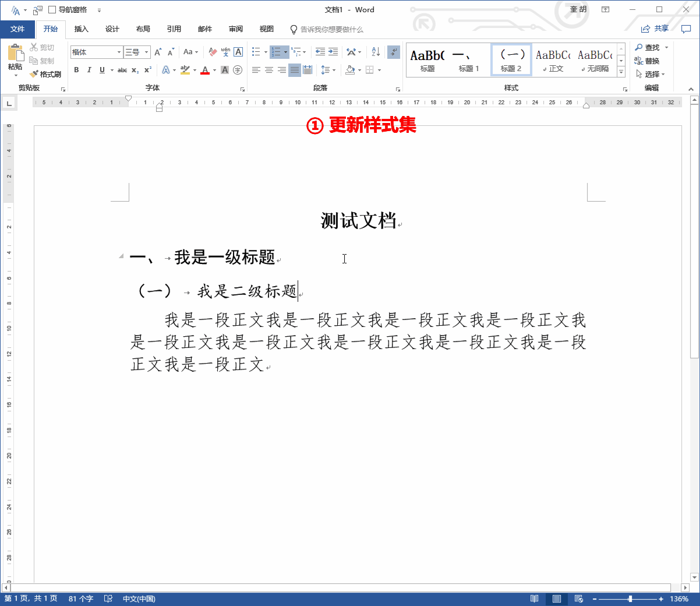Open the line spacing dropdown
The image size is (700, 606).
coord(328,70)
